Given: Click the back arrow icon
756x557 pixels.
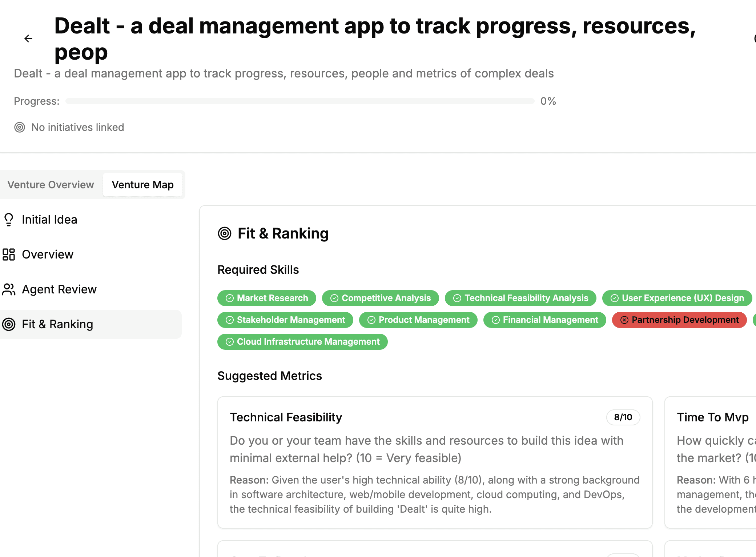Looking at the screenshot, I should 28,39.
